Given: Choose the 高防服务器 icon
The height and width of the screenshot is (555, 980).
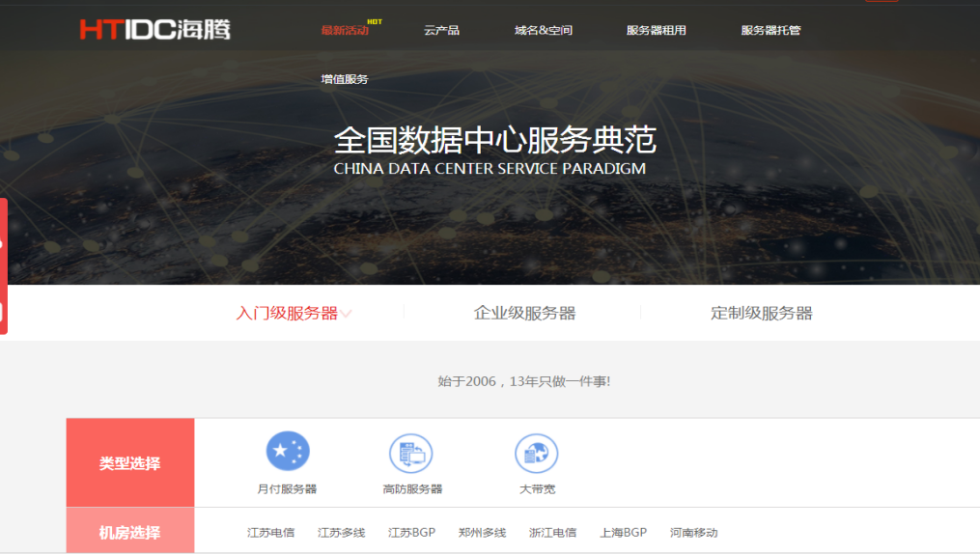Looking at the screenshot, I should (x=411, y=453).
